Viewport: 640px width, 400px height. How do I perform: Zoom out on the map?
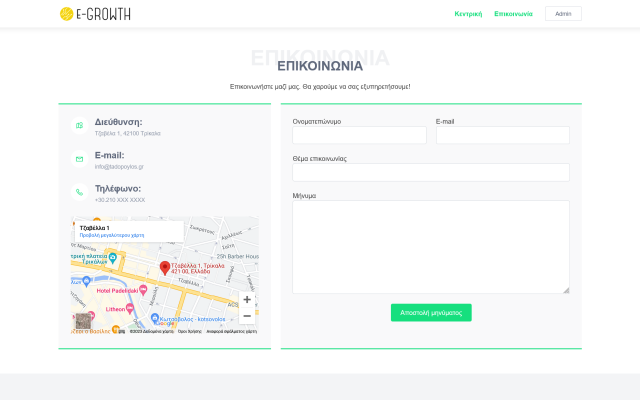coord(247,316)
